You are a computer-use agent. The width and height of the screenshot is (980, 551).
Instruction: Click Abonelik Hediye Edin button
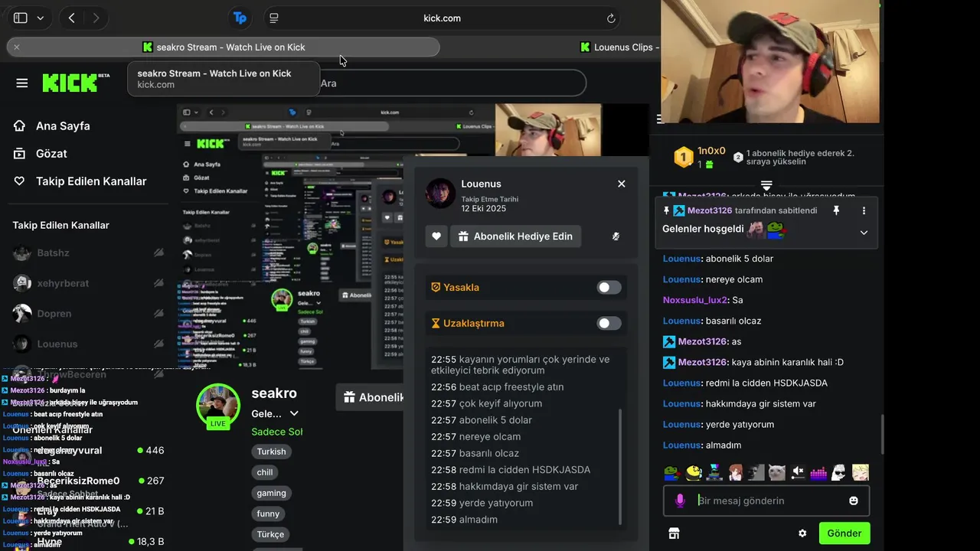pyautogui.click(x=515, y=236)
